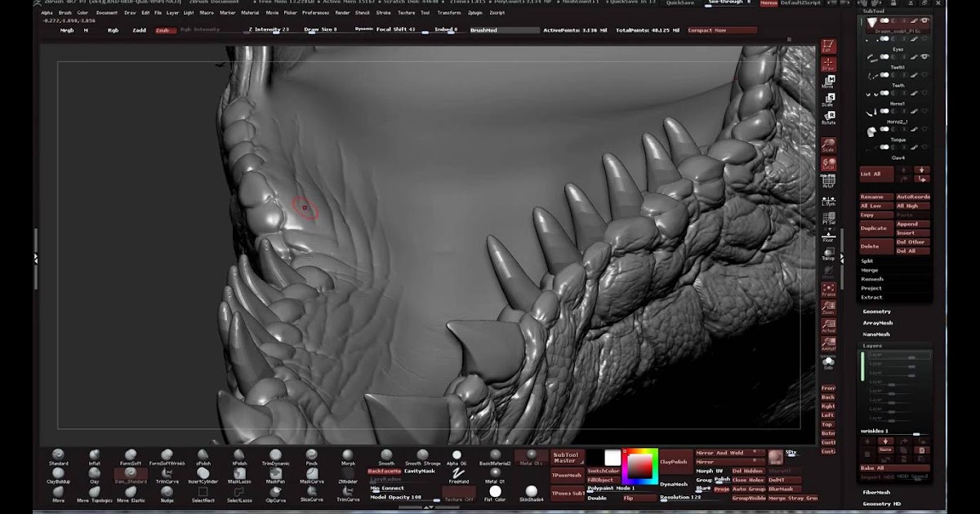980x514 pixels.
Task: Toggle visibility of Dragon_sculpt subtool
Action: (x=924, y=21)
